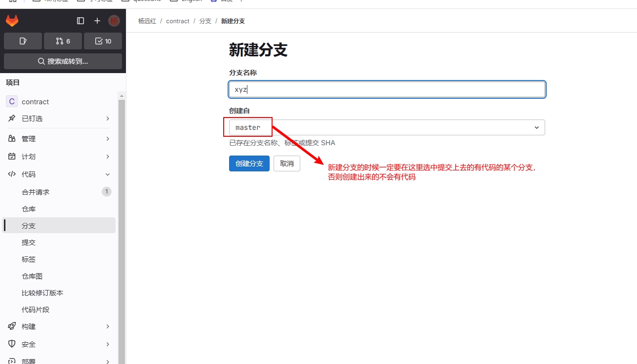Open the 创建自 master dropdown
The image size is (637, 364).
coord(387,127)
